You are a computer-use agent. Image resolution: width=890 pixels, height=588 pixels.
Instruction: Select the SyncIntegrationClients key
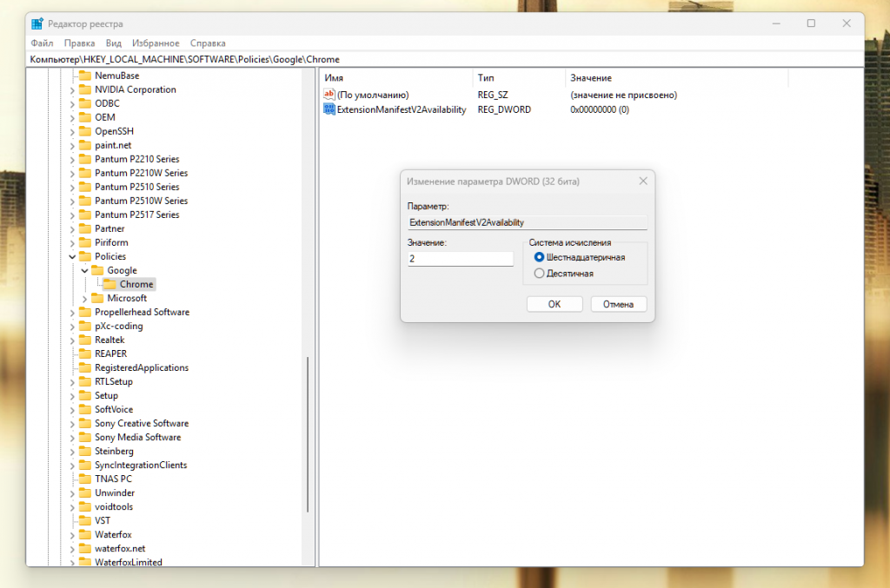141,465
